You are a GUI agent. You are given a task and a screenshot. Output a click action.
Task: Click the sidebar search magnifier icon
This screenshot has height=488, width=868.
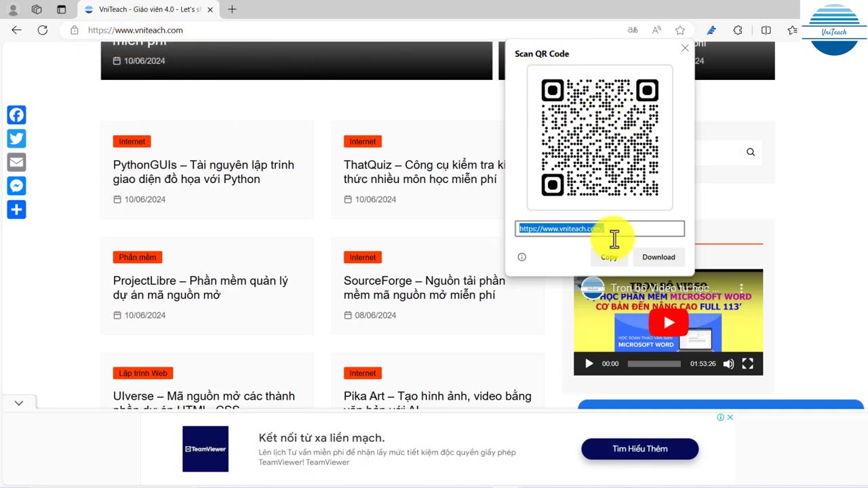coord(751,152)
